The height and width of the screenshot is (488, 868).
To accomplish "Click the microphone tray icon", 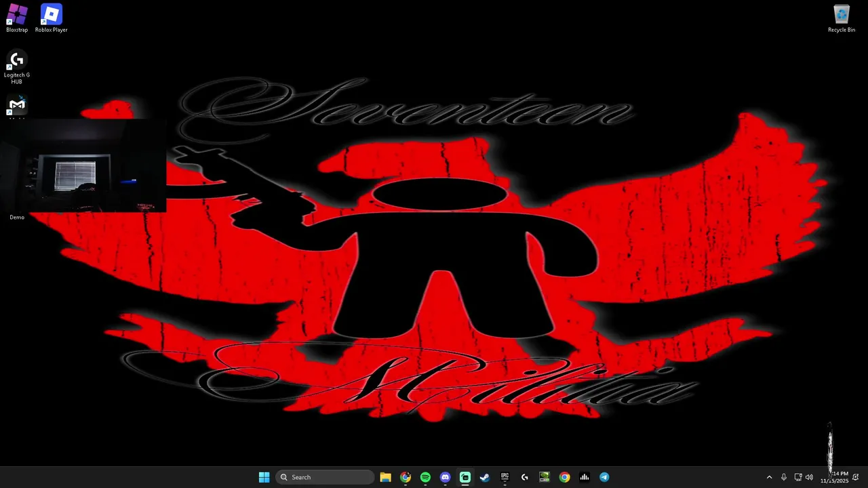I will click(784, 477).
